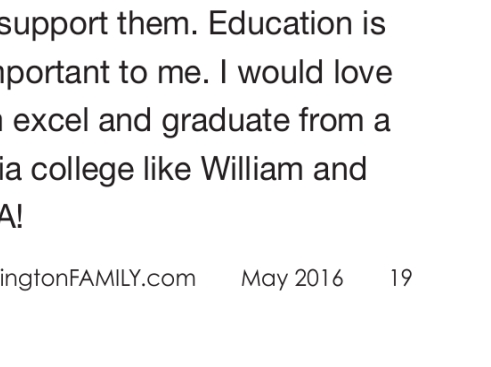Click the word graduate

click(x=226, y=121)
